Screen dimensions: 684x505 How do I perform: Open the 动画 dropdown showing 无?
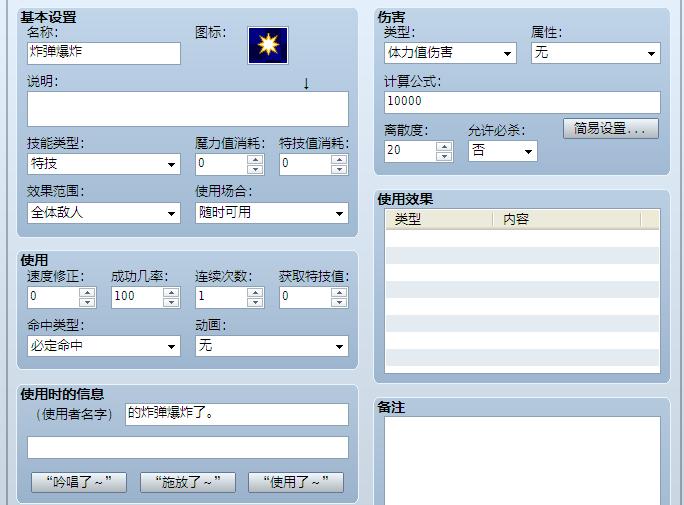point(272,346)
